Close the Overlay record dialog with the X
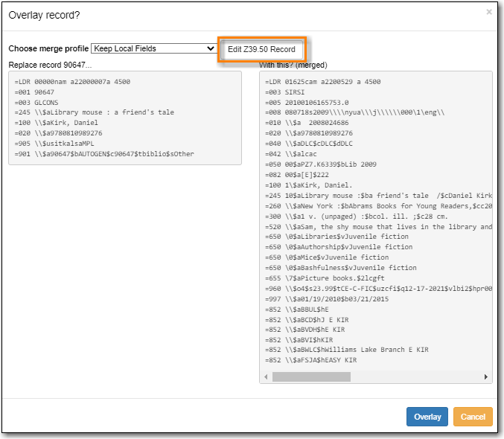The height and width of the screenshot is (439, 504). (489, 12)
